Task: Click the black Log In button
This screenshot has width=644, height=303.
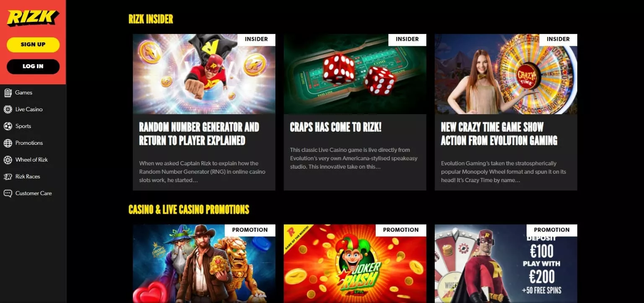Action: pyautogui.click(x=33, y=66)
